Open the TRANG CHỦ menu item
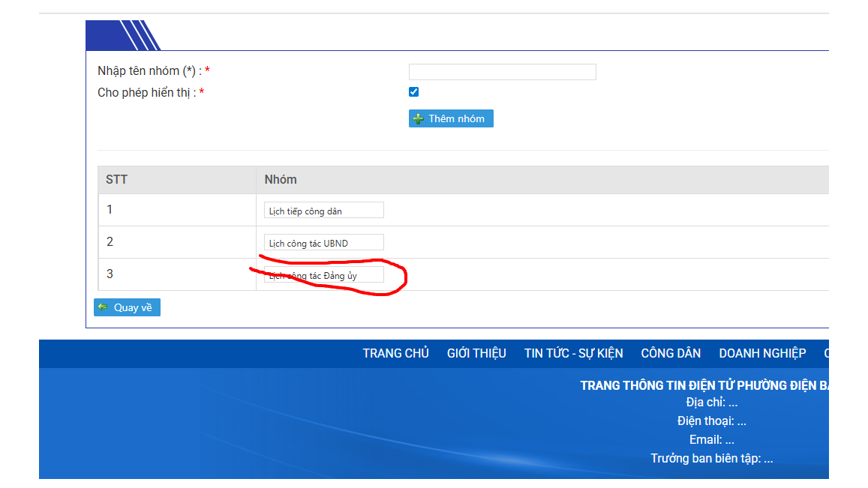 [x=395, y=353]
